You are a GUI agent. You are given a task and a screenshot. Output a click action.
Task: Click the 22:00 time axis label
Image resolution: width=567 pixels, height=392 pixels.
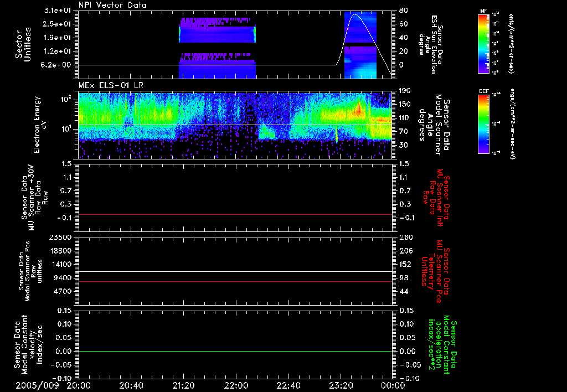(x=236, y=385)
